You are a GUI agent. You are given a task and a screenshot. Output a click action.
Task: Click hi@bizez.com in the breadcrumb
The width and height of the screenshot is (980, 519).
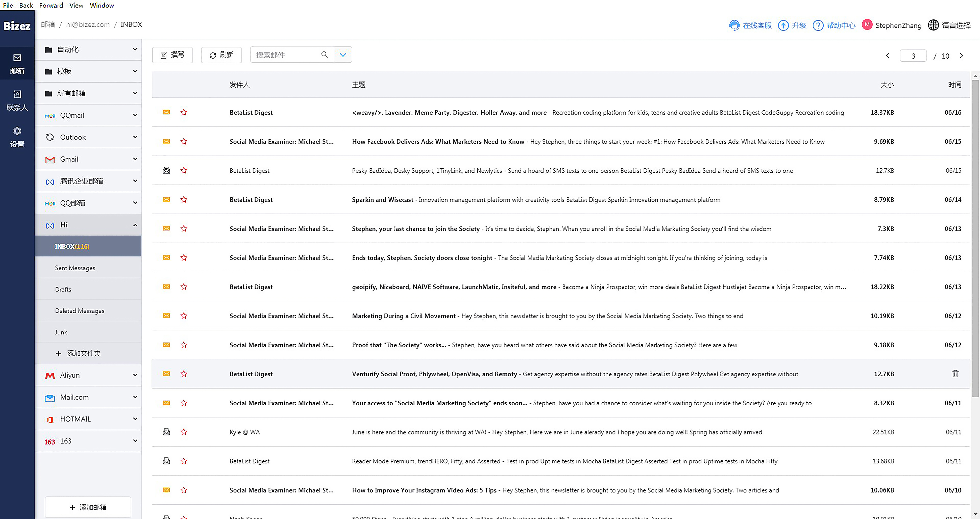click(x=88, y=24)
